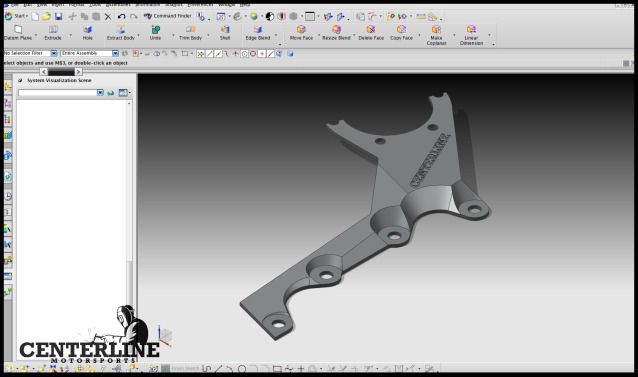Click the empty scene name input field
Screen dimensions: 638x377
(x=57, y=93)
